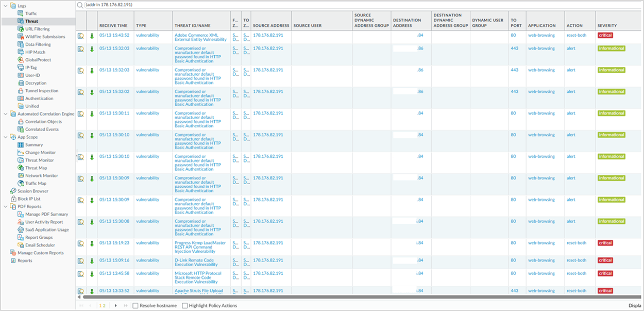
Task: Click the search magnifier icon beside filter
Action: (x=80, y=5)
